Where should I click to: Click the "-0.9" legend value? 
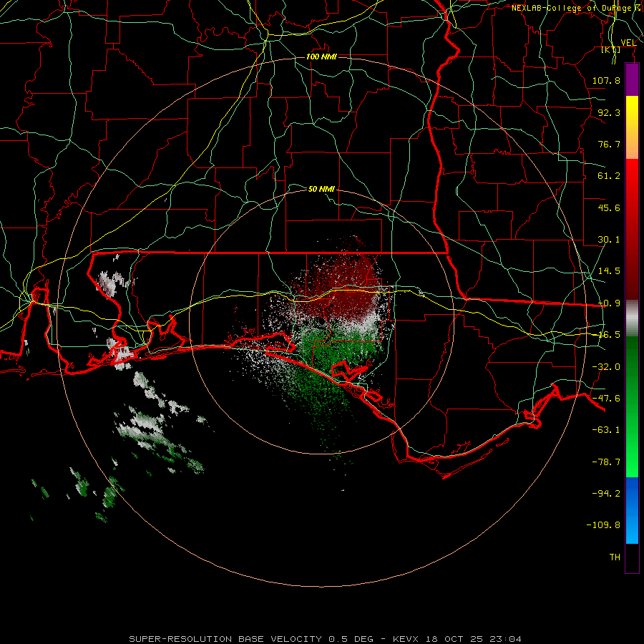click(609, 303)
